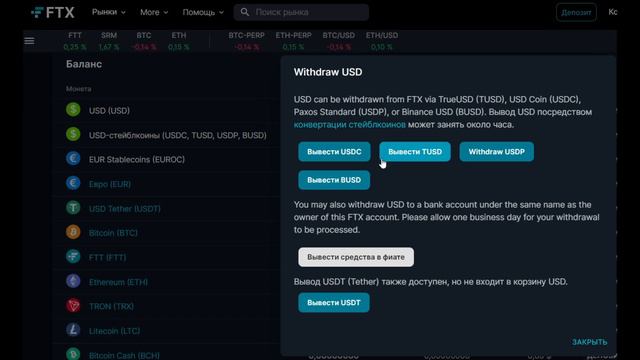The height and width of the screenshot is (360, 640).
Task: Open FTT (FTT) link
Action: pos(107,258)
